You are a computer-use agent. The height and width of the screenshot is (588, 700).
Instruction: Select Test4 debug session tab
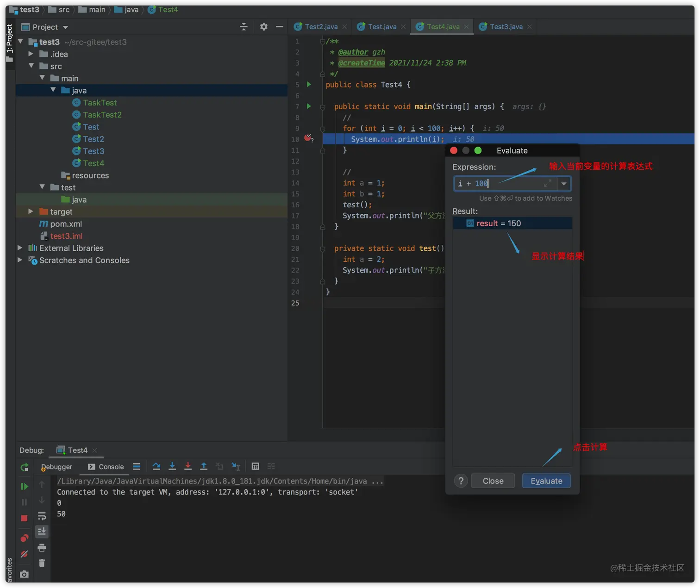tap(77, 450)
